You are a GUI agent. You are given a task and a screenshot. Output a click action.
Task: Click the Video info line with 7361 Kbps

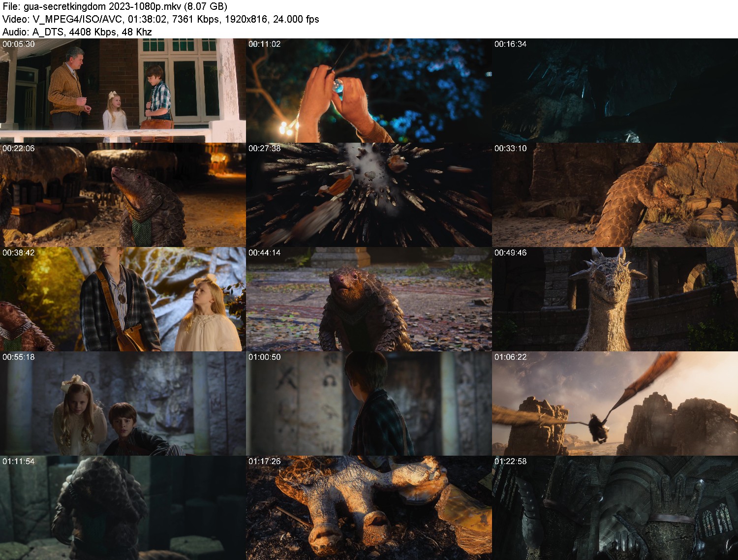(161, 20)
